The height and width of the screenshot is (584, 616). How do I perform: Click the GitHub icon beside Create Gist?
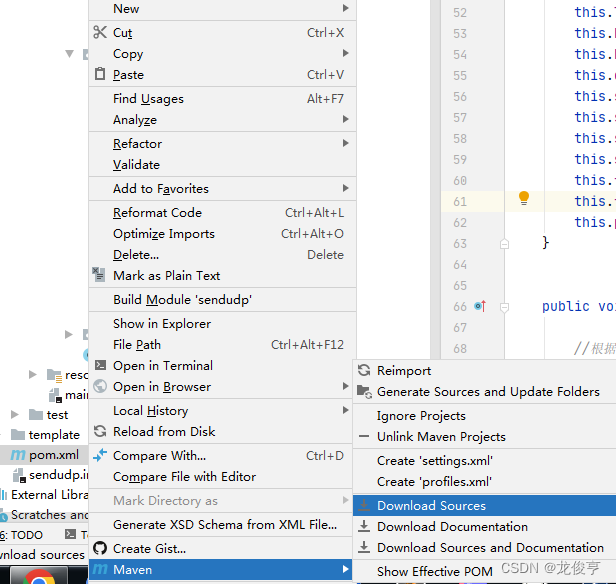click(100, 548)
